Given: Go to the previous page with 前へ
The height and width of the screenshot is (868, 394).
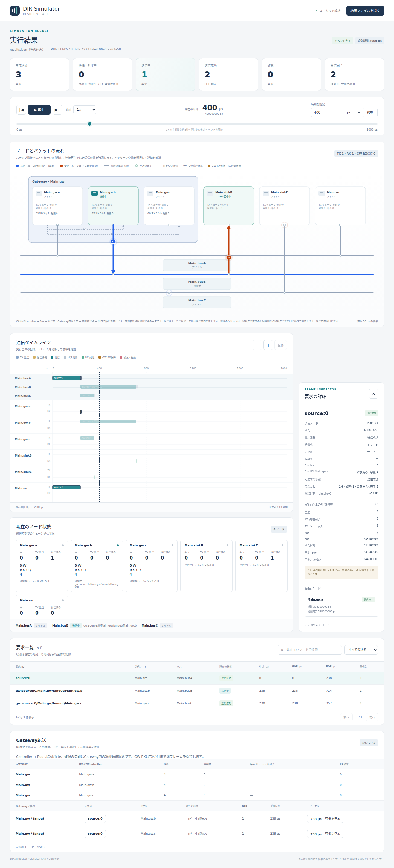Looking at the screenshot, I should (346, 717).
